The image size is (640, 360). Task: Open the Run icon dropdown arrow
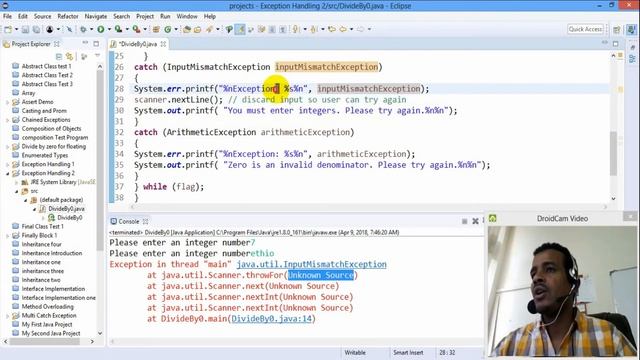[x=109, y=29]
